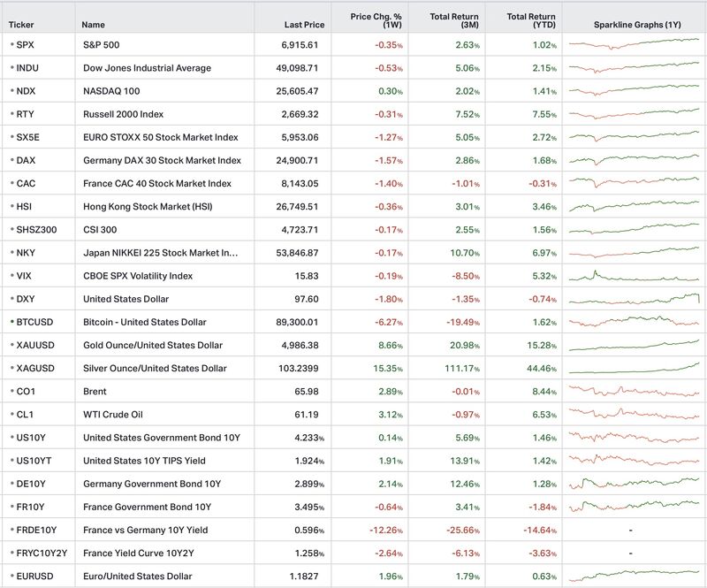Screen dimensions: 707x588
Task: Click Silver Ounce/United States Dollar name
Action: click(x=156, y=368)
